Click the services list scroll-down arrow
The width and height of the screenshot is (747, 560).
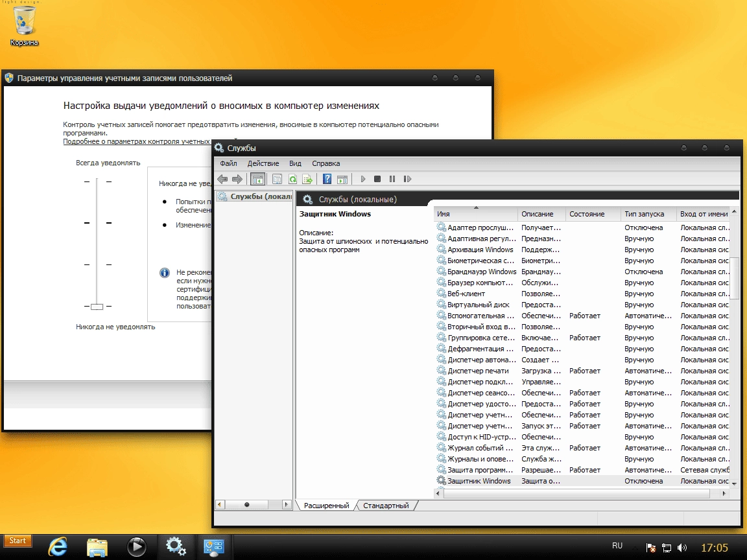pos(734,484)
